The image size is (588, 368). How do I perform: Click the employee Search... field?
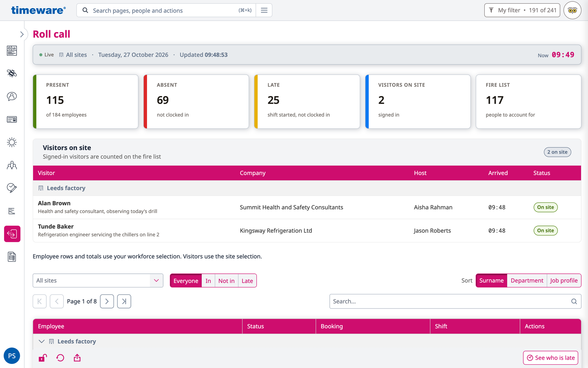click(455, 301)
